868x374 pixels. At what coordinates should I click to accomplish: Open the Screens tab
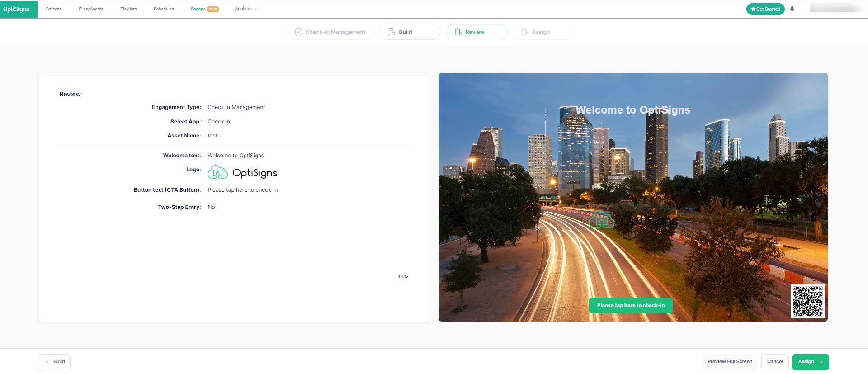pyautogui.click(x=54, y=9)
